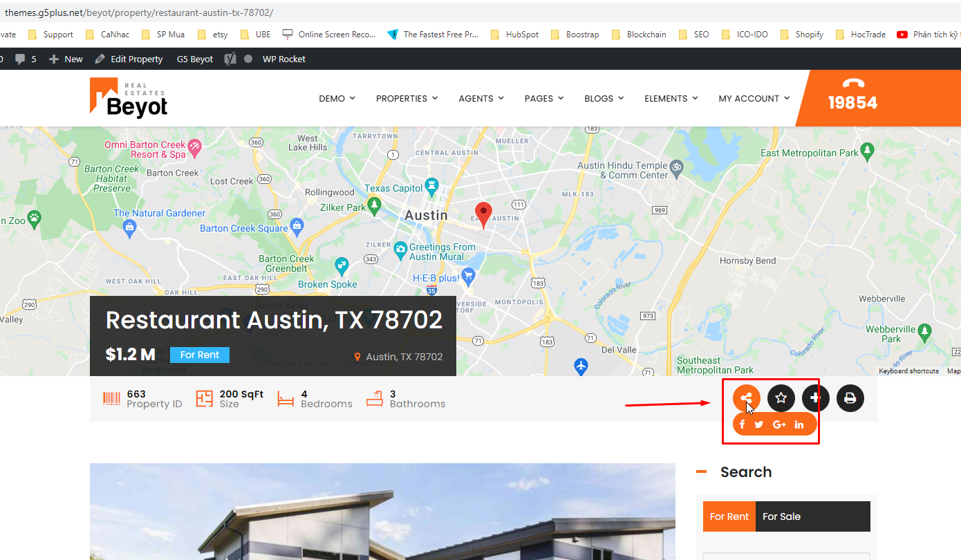Select the For Sale search tab
The height and width of the screenshot is (560, 961).
click(781, 516)
